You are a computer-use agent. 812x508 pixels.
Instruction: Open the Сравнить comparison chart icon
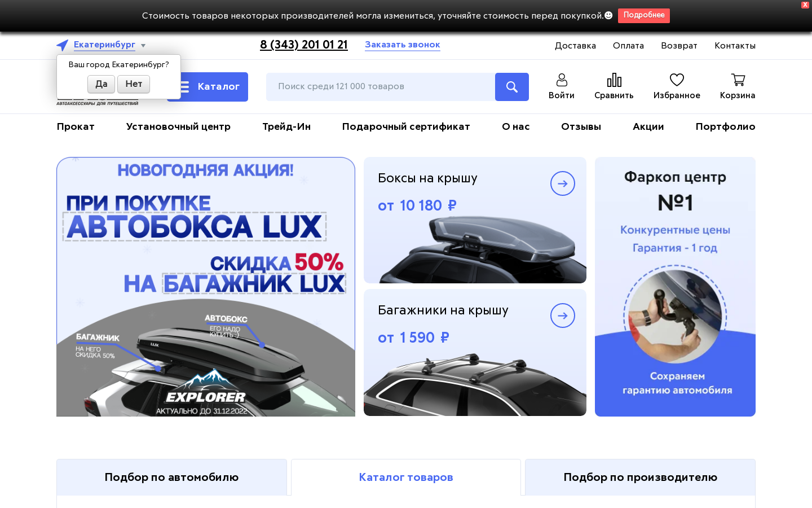tap(614, 80)
